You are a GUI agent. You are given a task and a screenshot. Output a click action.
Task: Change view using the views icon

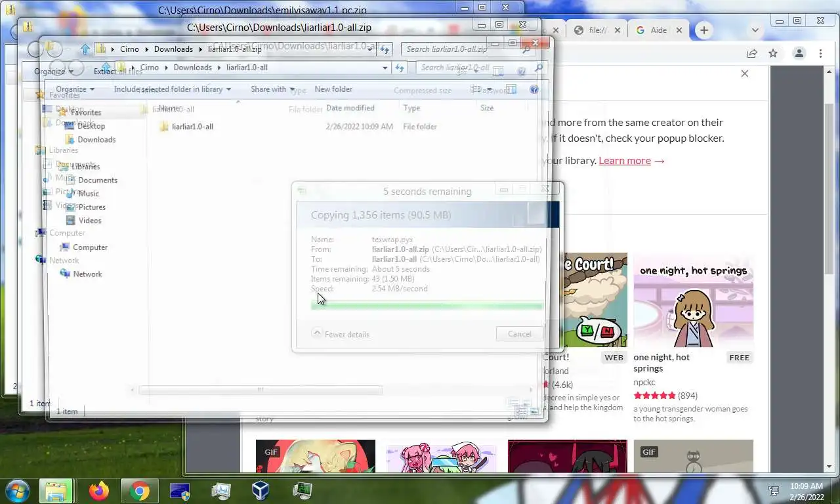476,89
